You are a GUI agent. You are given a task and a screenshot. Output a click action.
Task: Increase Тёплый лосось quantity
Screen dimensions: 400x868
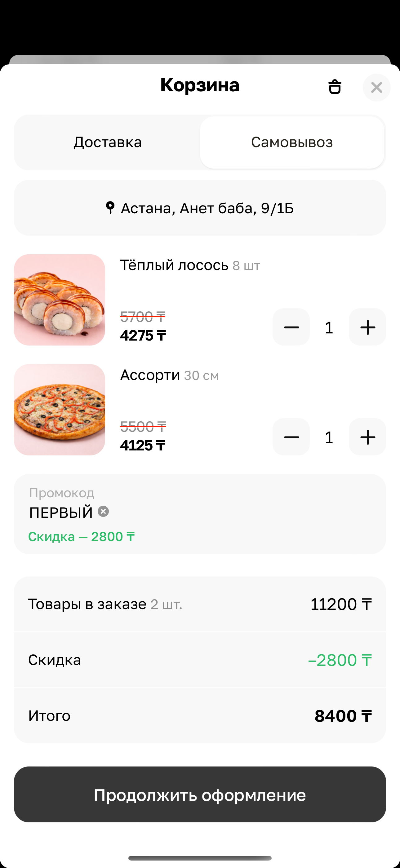[367, 327]
